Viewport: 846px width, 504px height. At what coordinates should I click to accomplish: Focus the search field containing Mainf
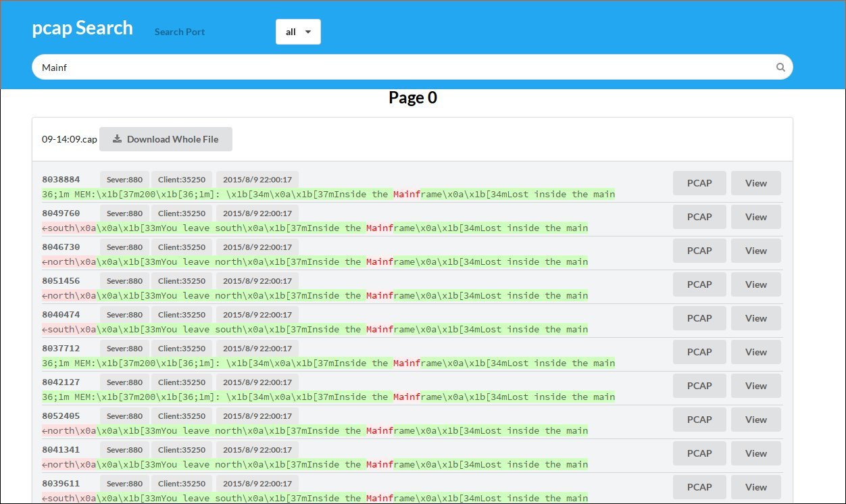(x=412, y=68)
